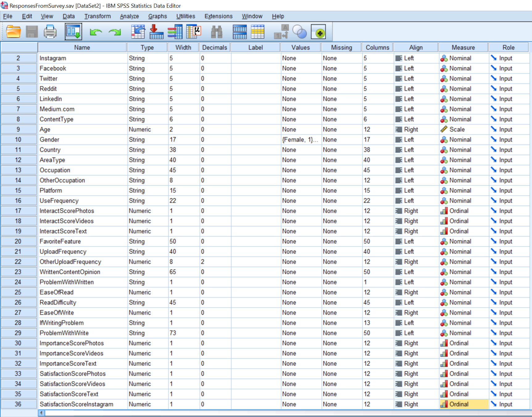This screenshot has height=417, width=532.
Task: Click the Scale ruler icon for Age
Action: (444, 129)
